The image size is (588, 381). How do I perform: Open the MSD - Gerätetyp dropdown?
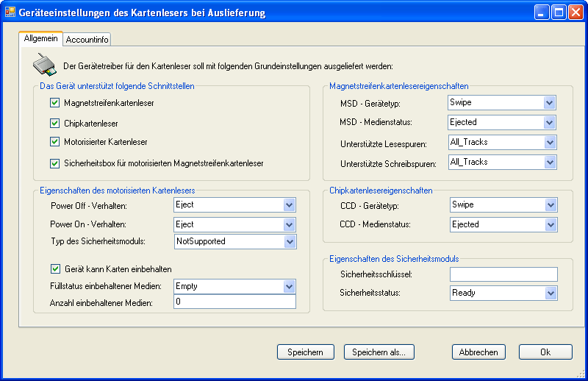[x=502, y=103]
